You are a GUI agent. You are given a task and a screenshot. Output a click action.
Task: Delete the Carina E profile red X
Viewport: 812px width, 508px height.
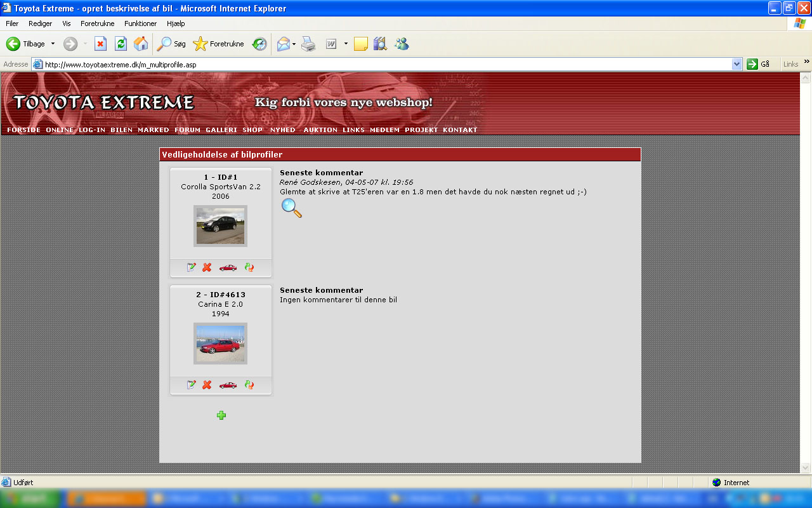point(207,385)
